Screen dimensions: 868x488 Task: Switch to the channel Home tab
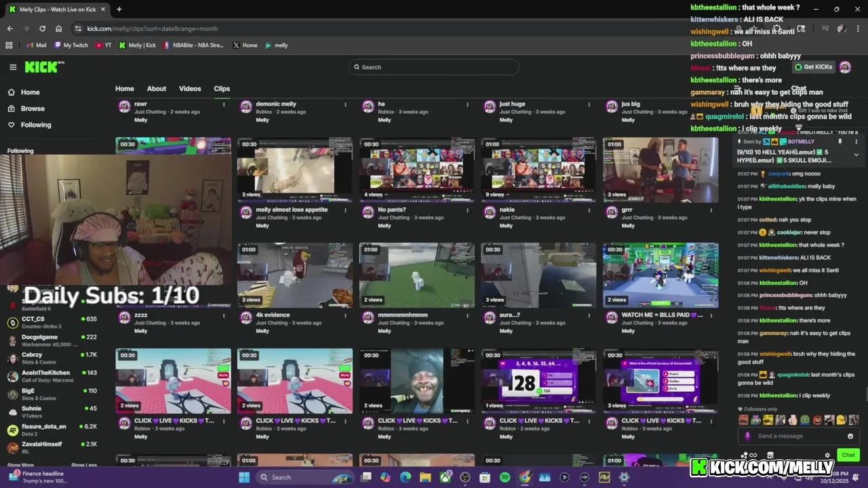pos(124,89)
